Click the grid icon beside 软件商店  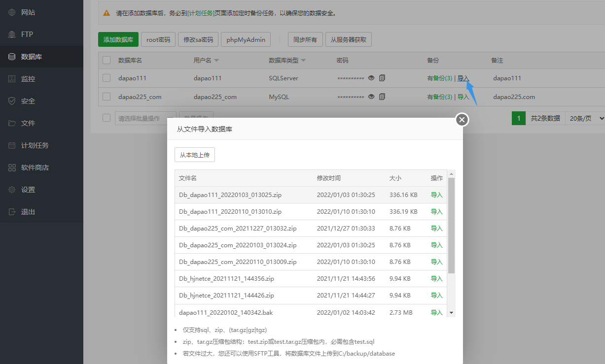coord(12,167)
